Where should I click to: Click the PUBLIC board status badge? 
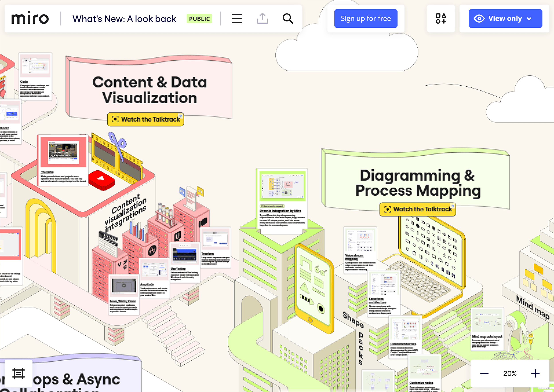(x=199, y=19)
